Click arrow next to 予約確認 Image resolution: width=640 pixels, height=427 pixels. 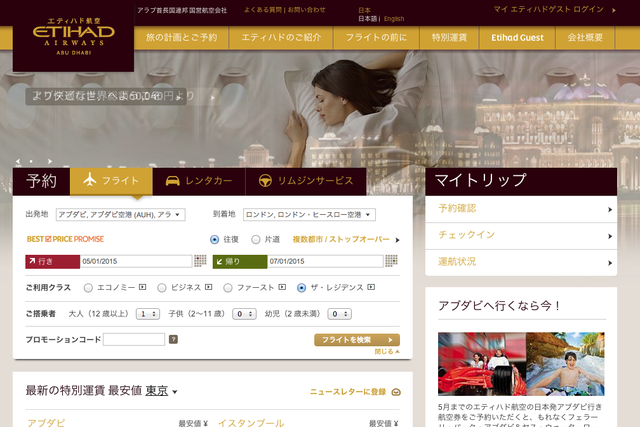(610, 209)
